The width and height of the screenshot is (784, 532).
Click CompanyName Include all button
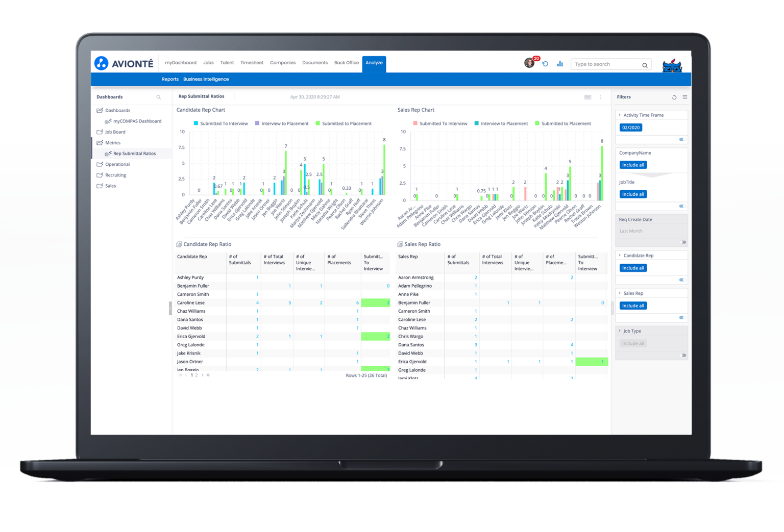point(633,165)
